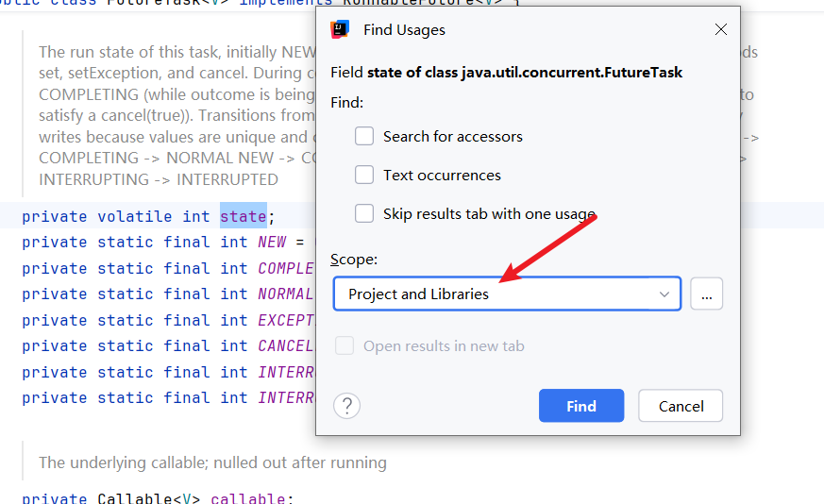Select the highlighted state field in code

tap(243, 216)
